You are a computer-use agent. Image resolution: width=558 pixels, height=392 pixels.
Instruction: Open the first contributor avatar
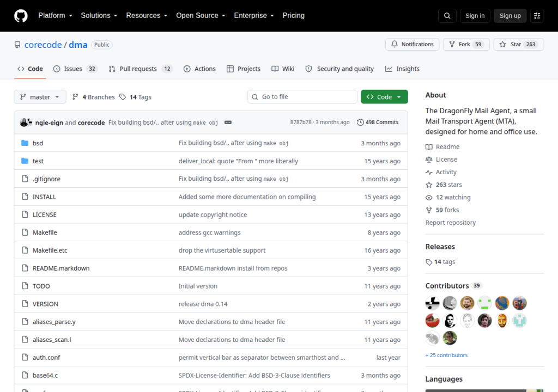(432, 303)
